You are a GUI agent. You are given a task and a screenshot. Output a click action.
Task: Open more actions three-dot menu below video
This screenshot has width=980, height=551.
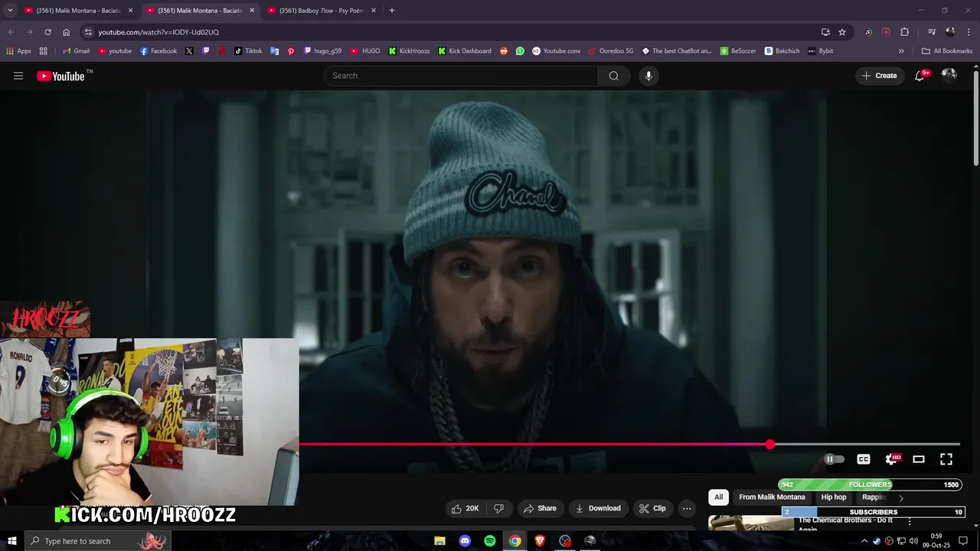tap(687, 508)
